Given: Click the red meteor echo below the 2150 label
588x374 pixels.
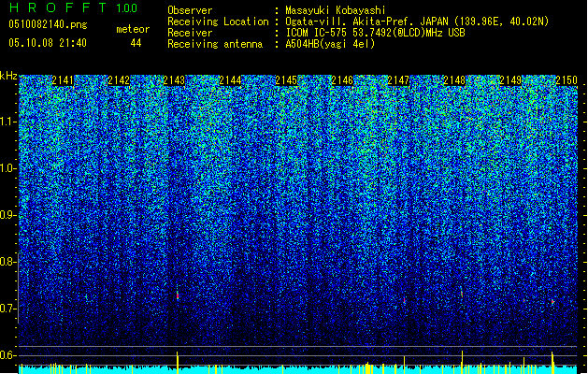Looking at the screenshot, I should [x=552, y=301].
